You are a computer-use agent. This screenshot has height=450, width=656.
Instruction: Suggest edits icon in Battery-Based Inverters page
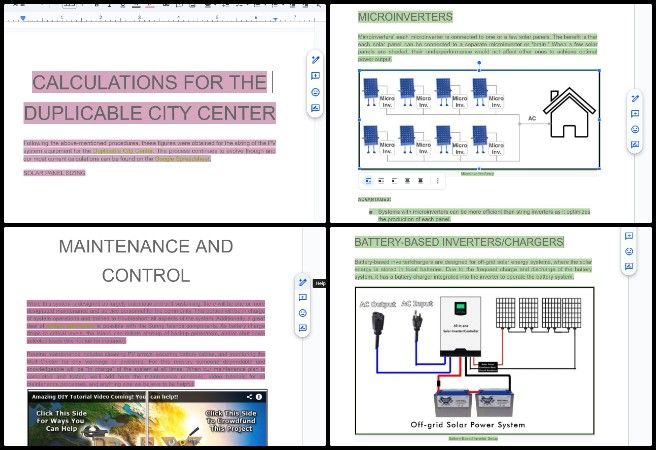[629, 266]
